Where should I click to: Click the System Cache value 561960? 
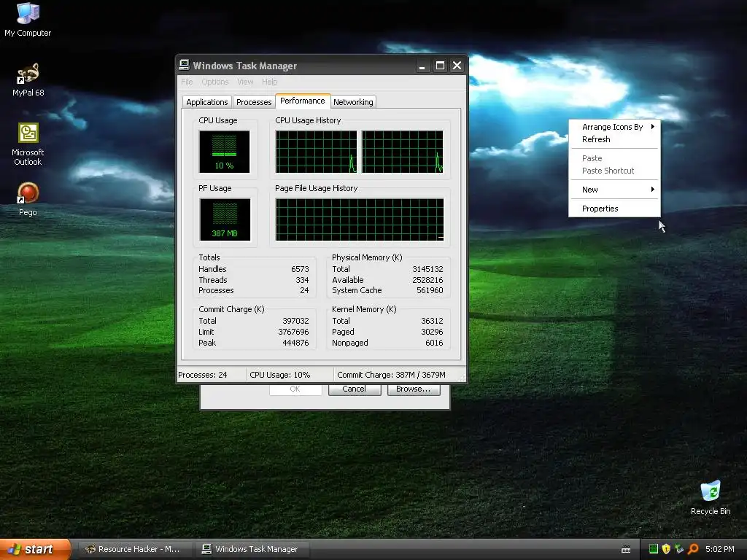430,290
